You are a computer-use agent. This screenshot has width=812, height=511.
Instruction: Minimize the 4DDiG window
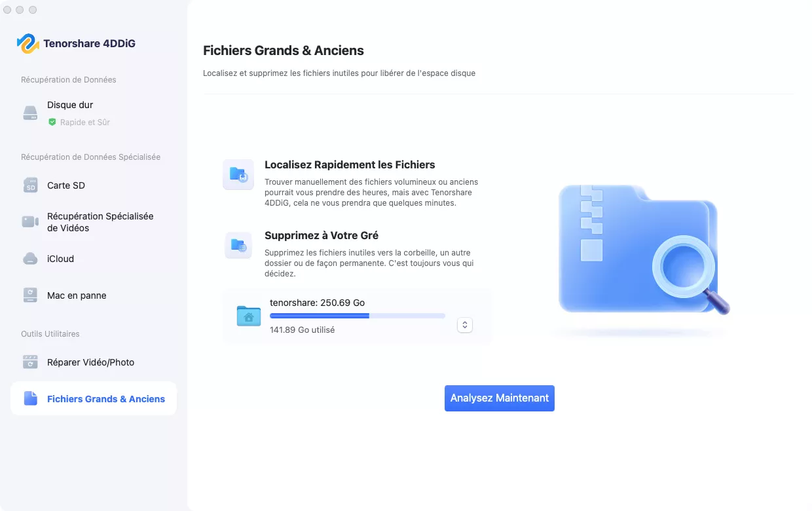20,10
